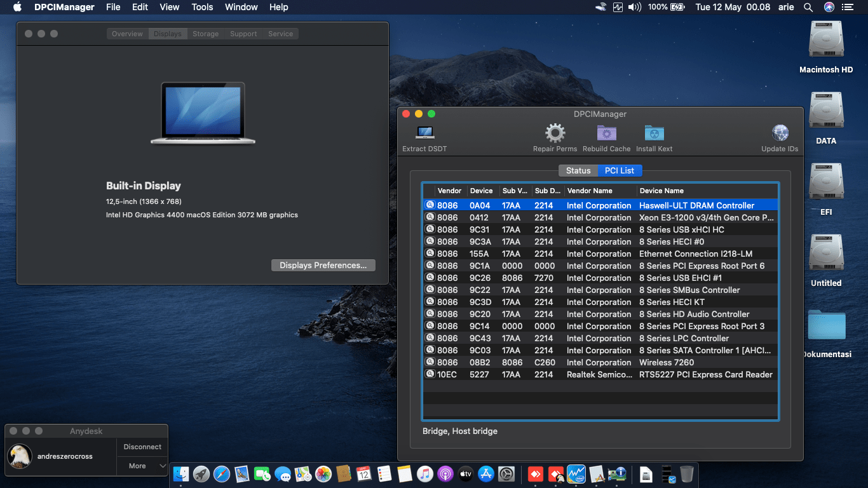This screenshot has width=868, height=488.
Task: Click the Rebuild Cache toolbar icon
Action: click(x=607, y=133)
